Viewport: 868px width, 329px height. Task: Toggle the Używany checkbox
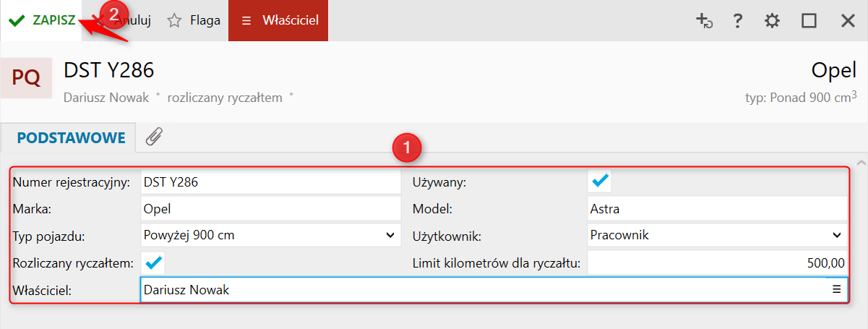point(601,181)
